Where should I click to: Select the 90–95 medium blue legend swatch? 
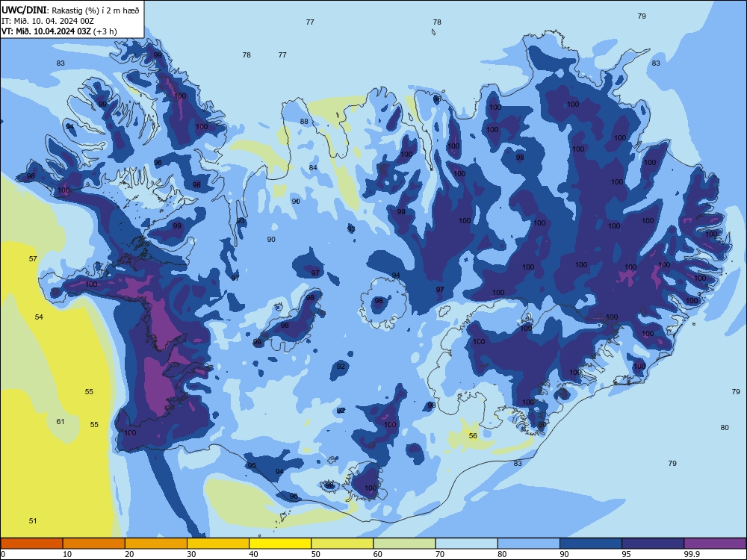(x=591, y=544)
